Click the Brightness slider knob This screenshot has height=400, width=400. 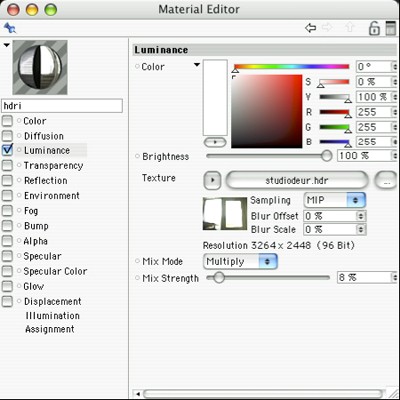tap(327, 156)
